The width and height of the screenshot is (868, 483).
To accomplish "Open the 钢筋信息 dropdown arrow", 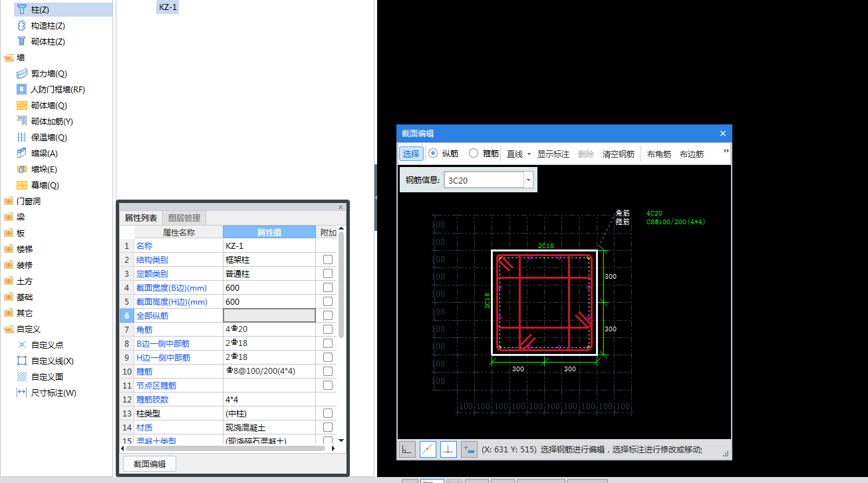I will pos(528,180).
